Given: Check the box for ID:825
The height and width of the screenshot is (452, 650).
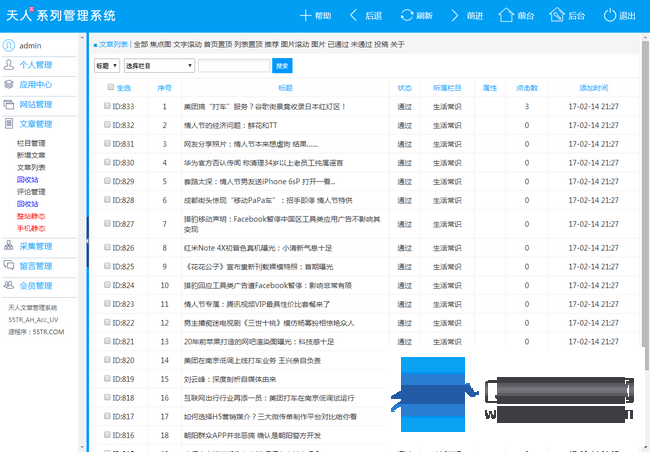Looking at the screenshot, I should (x=107, y=266).
